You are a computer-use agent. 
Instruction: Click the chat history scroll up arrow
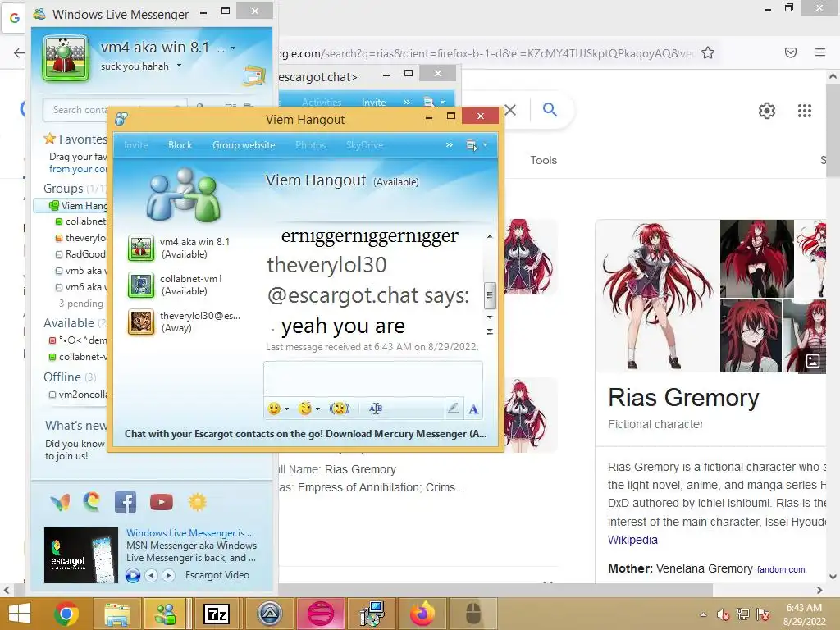[489, 236]
